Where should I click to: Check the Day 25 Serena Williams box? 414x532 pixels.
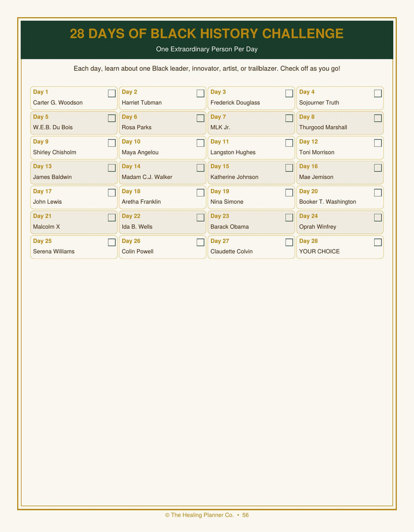[112, 242]
